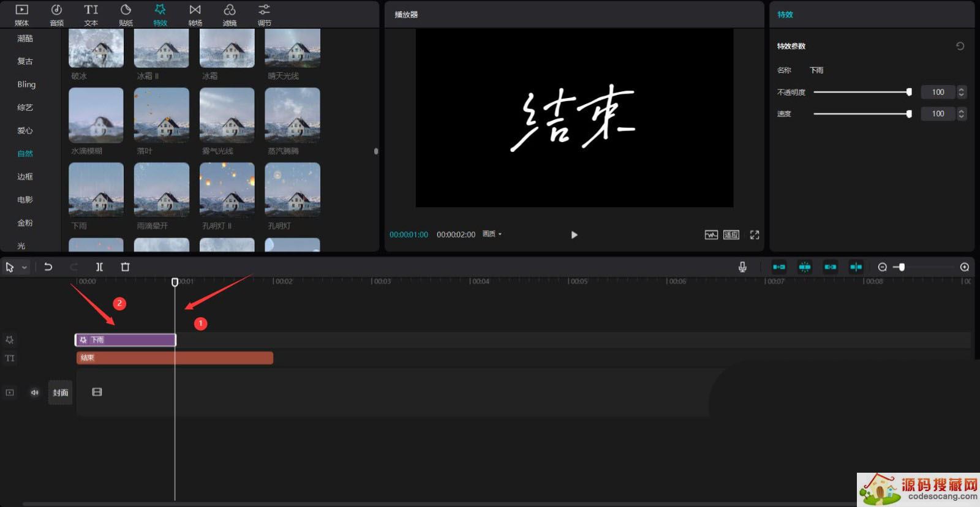Click the 速度 slider handle
Screen dimensions: 980x507
(x=909, y=114)
